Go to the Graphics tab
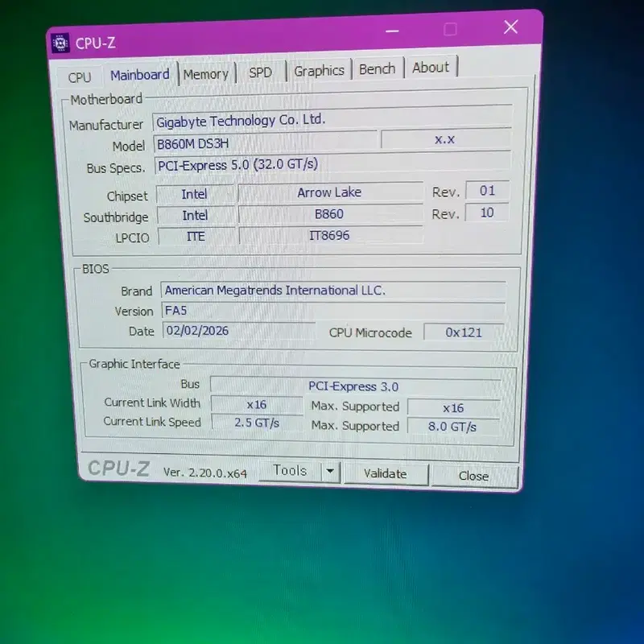The height and width of the screenshot is (644, 644). [319, 71]
